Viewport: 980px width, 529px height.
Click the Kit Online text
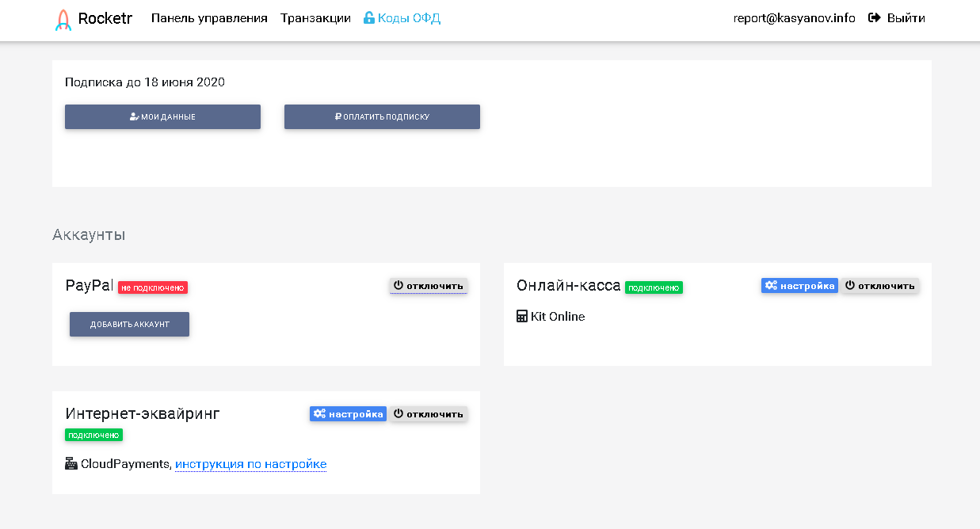click(x=558, y=317)
